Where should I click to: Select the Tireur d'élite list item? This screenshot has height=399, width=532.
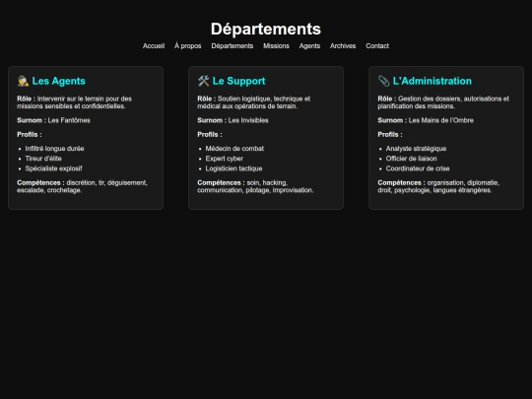pyautogui.click(x=43, y=159)
